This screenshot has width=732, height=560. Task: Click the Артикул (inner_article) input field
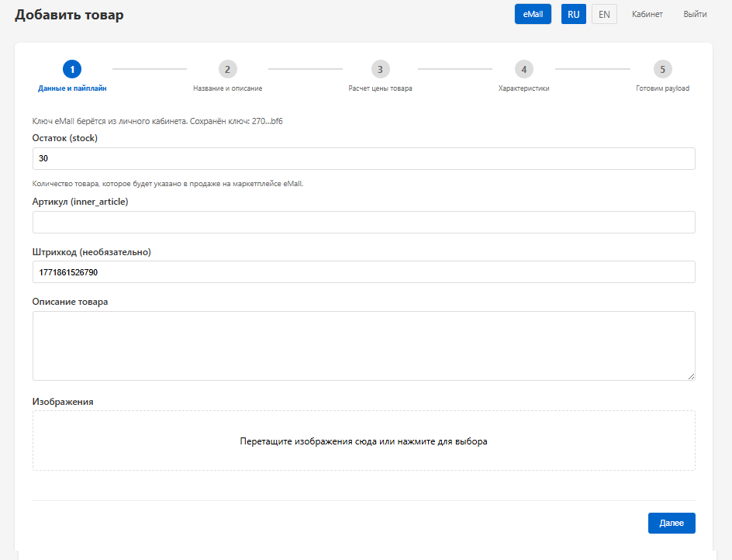coord(364,223)
